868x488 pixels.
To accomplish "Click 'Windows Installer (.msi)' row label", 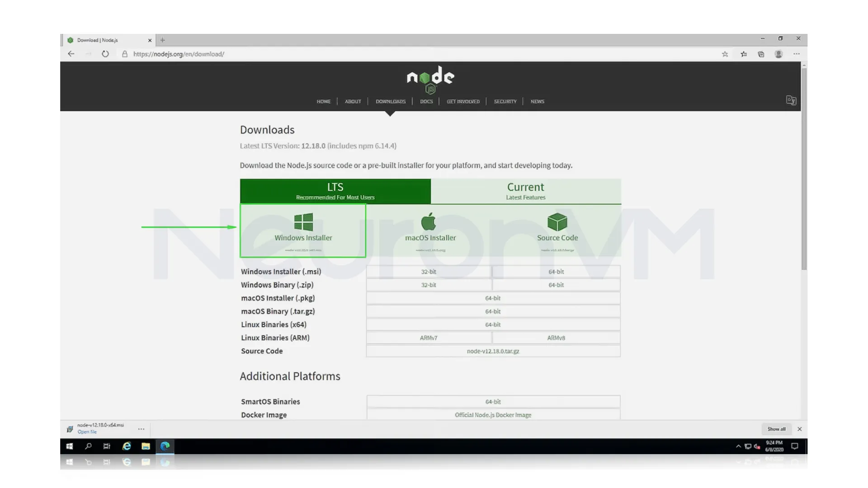I will (x=281, y=272).
